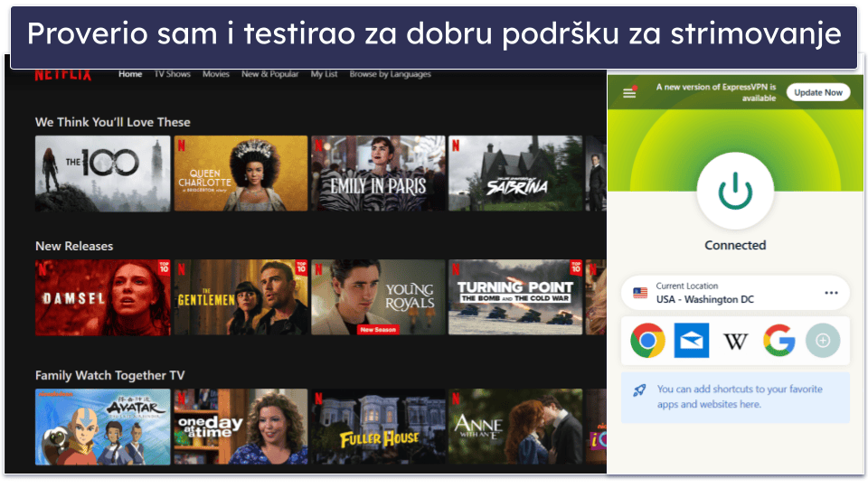Click the new version available message

(716, 92)
